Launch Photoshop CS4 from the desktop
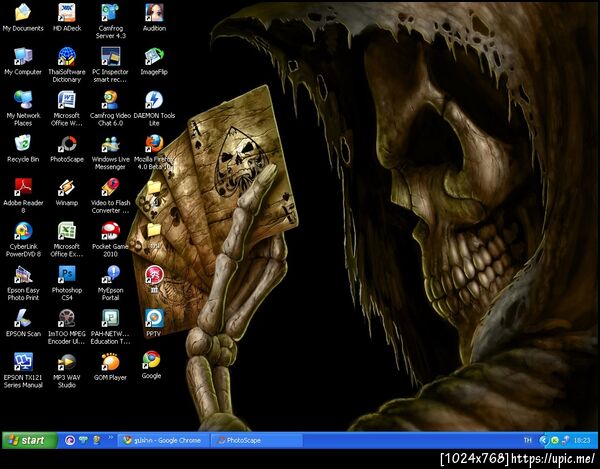This screenshot has height=469, width=600. (x=67, y=283)
